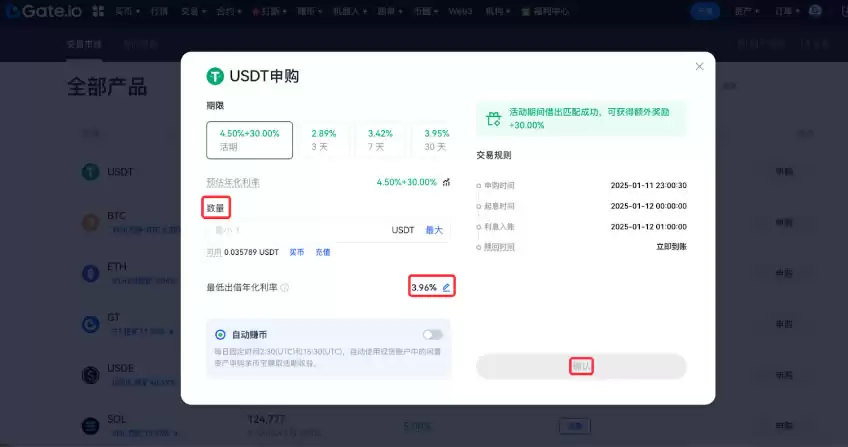The height and width of the screenshot is (447, 848).
Task: Expand the 资产 menu in header
Action: [x=747, y=11]
